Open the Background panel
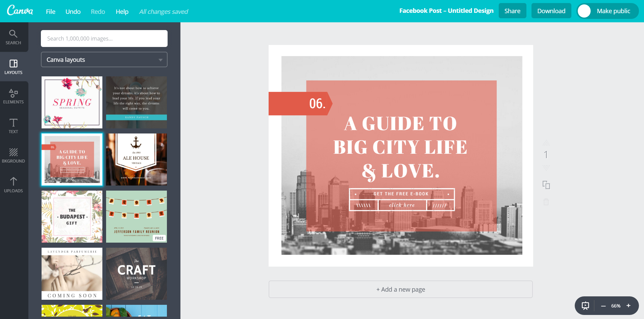644x319 pixels. 14,155
